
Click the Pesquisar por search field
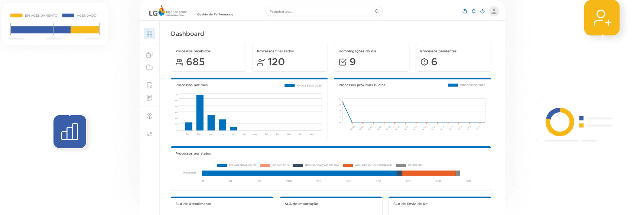(319, 12)
